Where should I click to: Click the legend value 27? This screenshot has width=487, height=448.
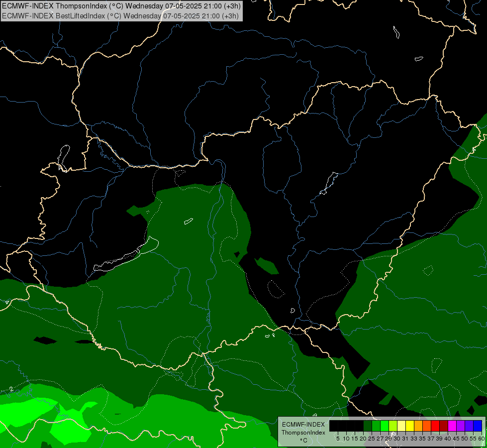click(380, 439)
